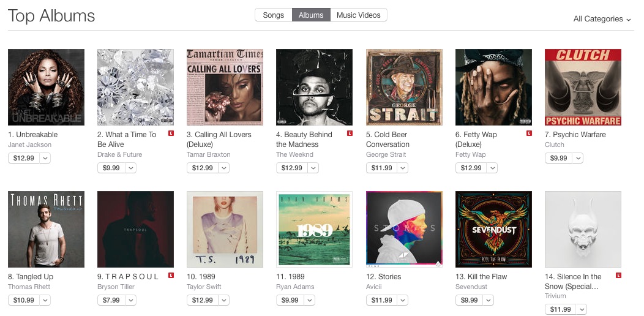Buy Cold Beer Conversation for $11.99

pyautogui.click(x=381, y=168)
